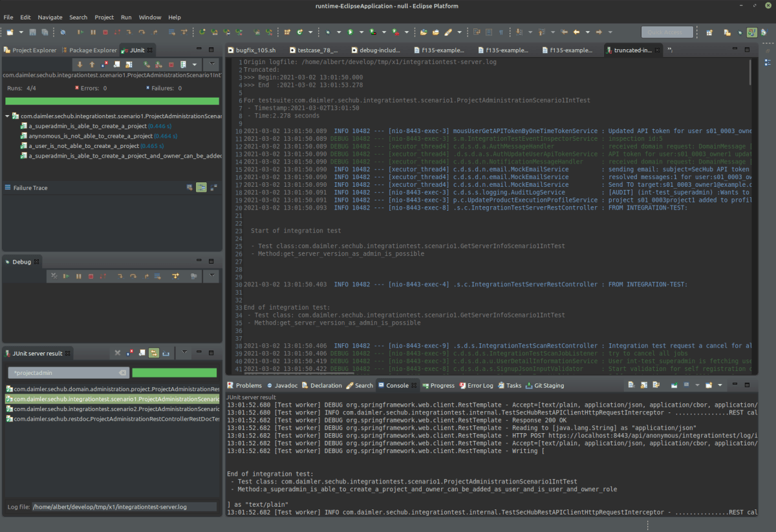The height and width of the screenshot is (532, 776).
Task: Click the Resume icon in the Debug toolbar
Action: [x=65, y=276]
